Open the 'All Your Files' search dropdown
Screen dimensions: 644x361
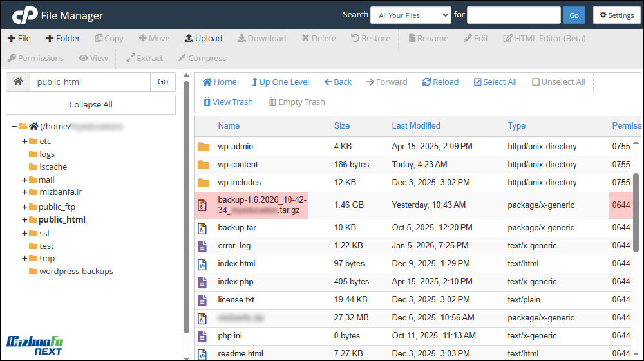click(x=410, y=15)
